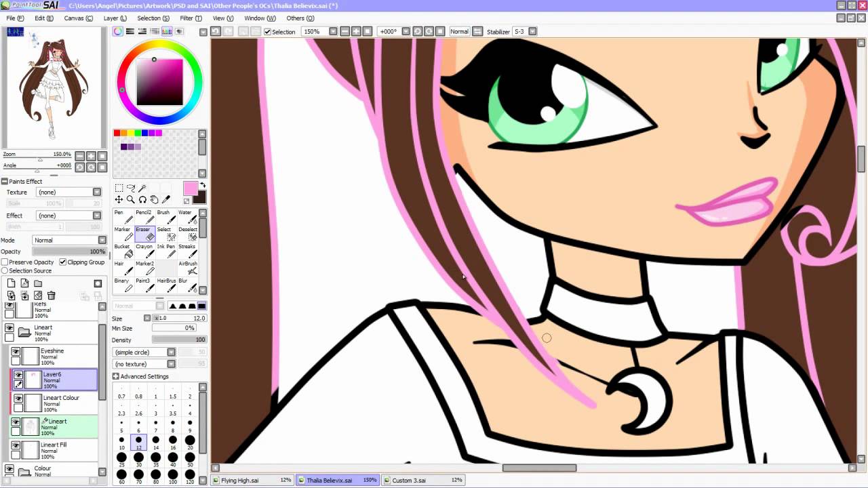This screenshot has width=868, height=488.
Task: Click the toolbar zoom-out minus button
Action: tap(344, 32)
